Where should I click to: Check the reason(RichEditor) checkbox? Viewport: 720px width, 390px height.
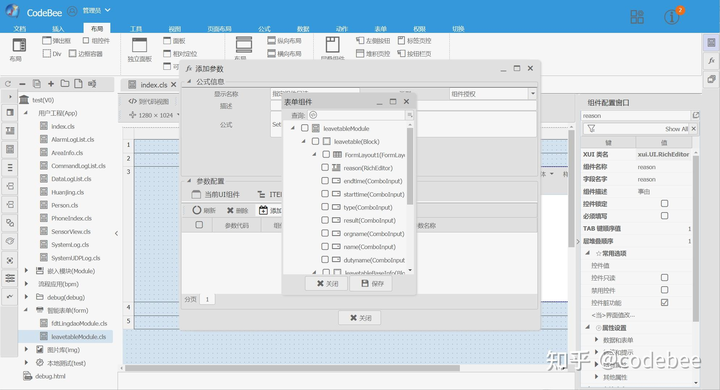point(325,168)
